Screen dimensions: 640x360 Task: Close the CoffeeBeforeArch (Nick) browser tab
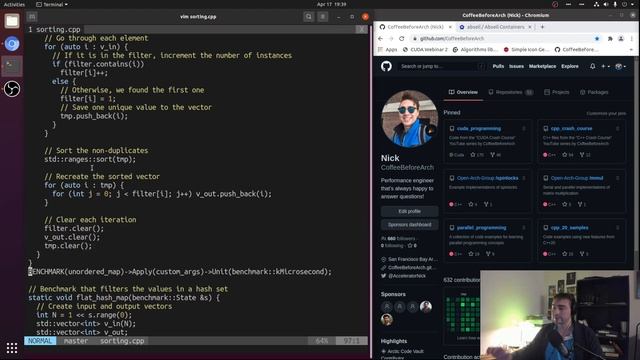point(450,27)
